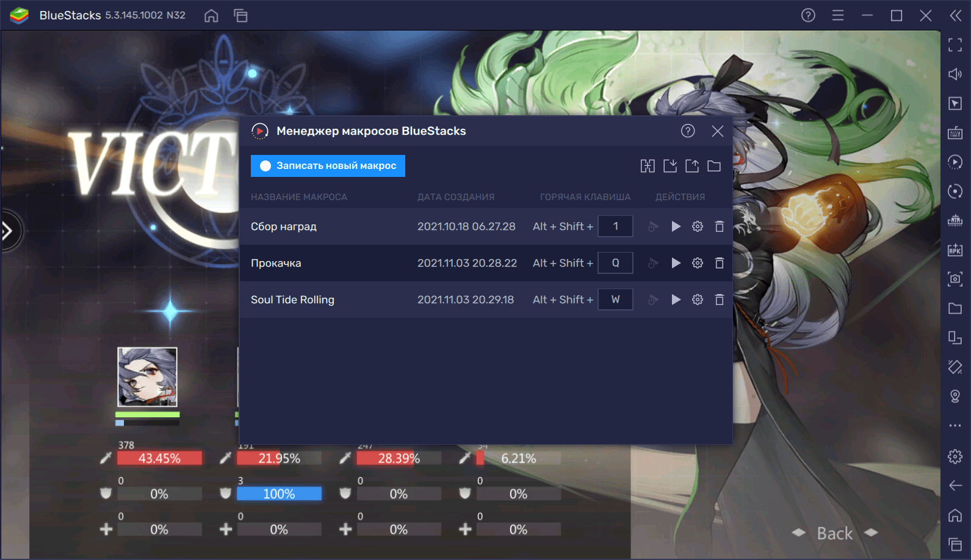
Task: Play the Сбор наград macro
Action: [x=676, y=226]
